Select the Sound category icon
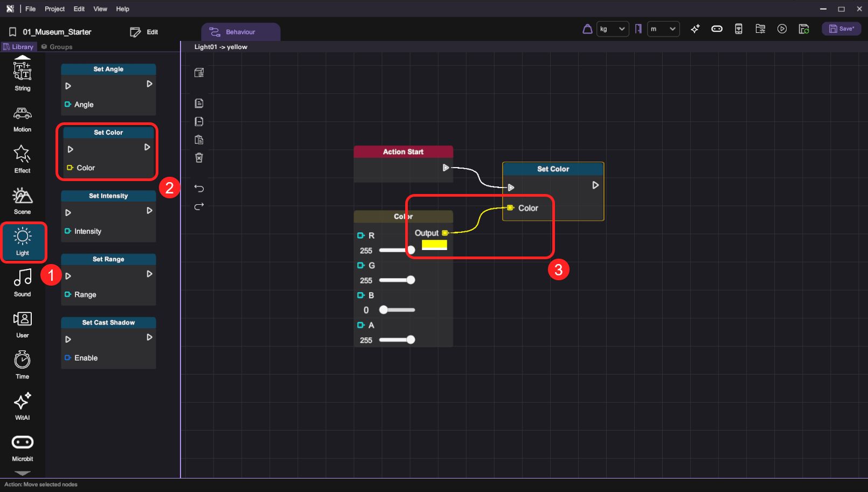Screen dimensions: 868x492 (x=23, y=282)
